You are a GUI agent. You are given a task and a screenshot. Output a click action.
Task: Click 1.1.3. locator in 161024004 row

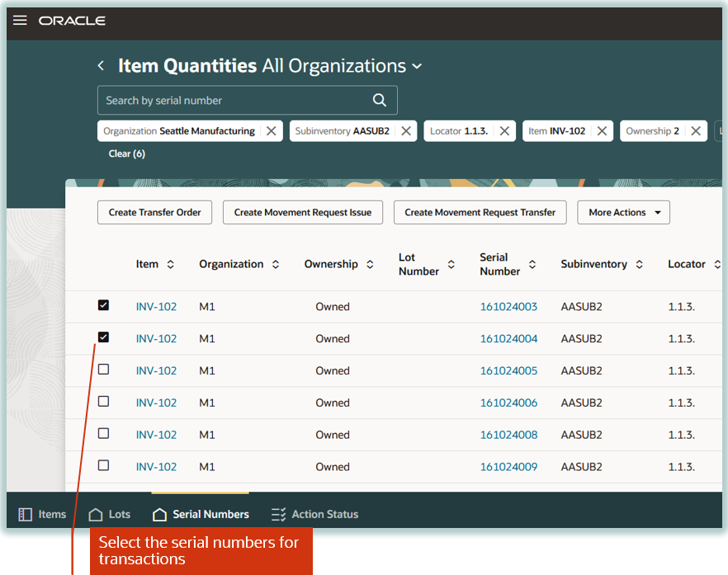point(681,339)
